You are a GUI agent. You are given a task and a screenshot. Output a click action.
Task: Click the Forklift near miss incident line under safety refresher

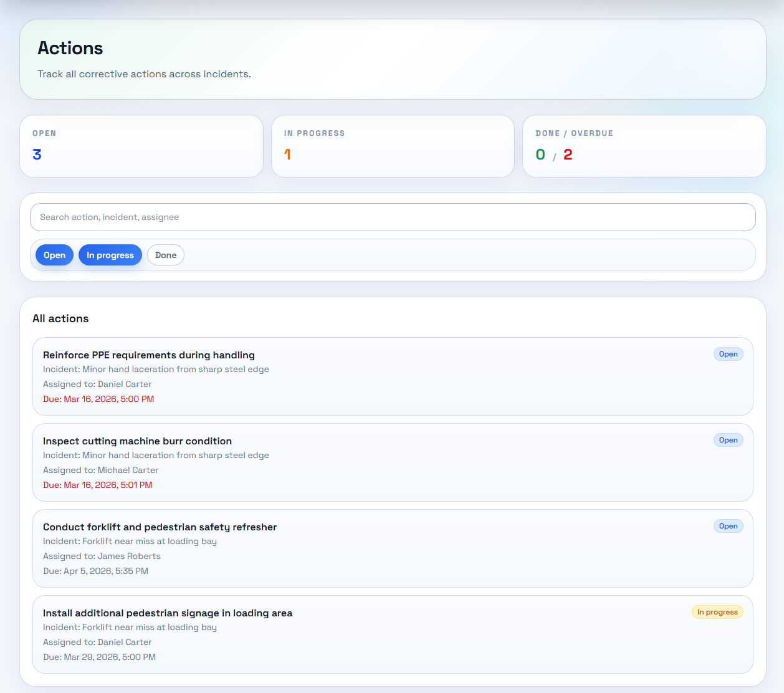coord(130,541)
